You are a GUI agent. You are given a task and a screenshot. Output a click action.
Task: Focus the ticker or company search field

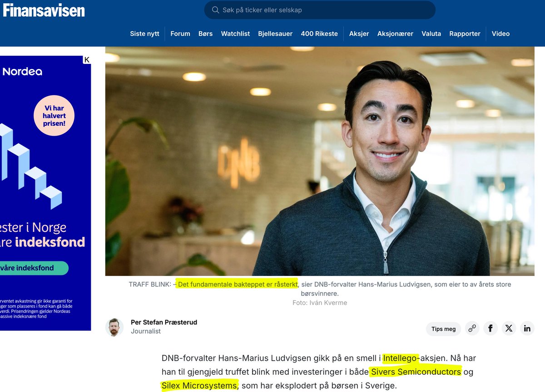click(x=320, y=10)
